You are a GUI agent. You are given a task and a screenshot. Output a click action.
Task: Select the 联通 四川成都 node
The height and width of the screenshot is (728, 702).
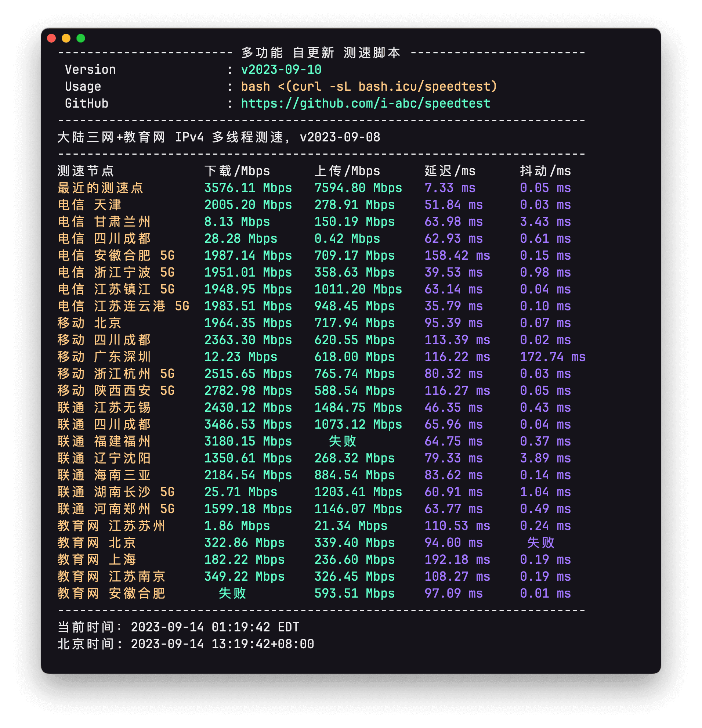coord(104,425)
